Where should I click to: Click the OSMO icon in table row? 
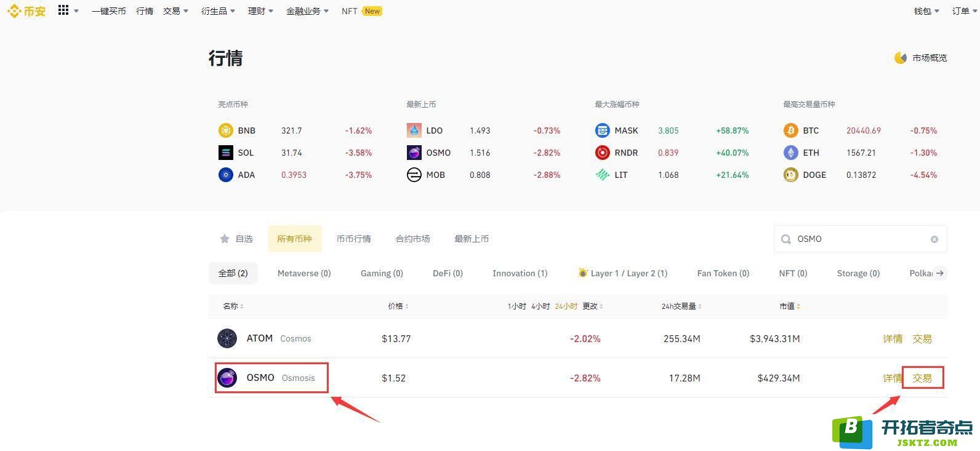pyautogui.click(x=227, y=378)
